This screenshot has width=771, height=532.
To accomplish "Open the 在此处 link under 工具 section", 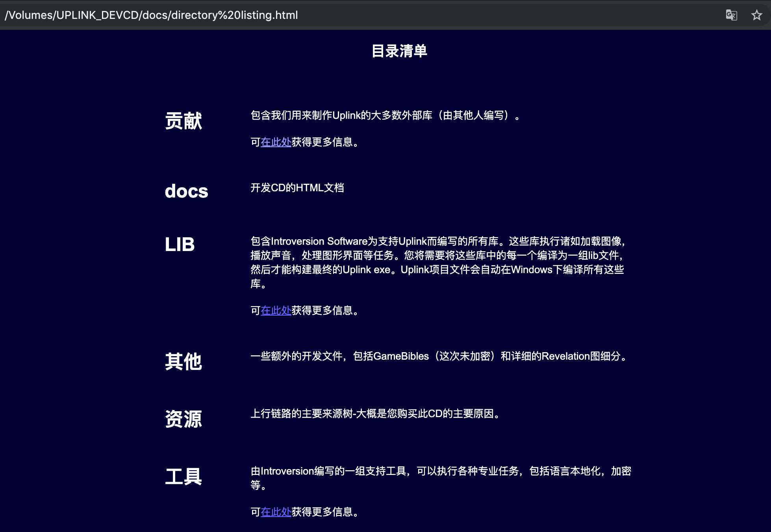I will point(276,512).
